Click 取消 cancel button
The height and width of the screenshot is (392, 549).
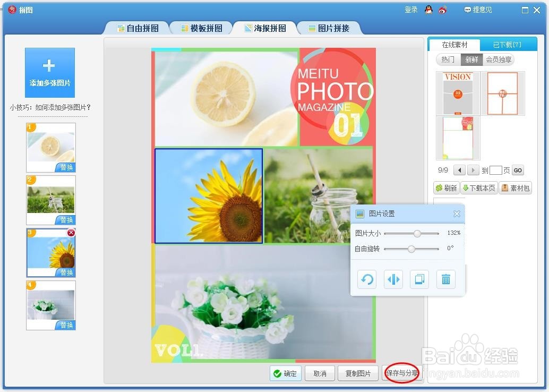tap(320, 373)
